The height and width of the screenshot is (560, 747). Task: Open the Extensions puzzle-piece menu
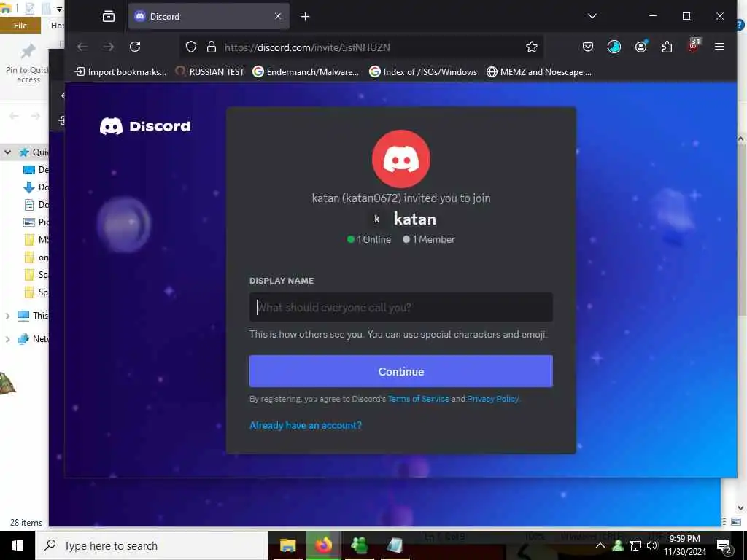(x=667, y=47)
